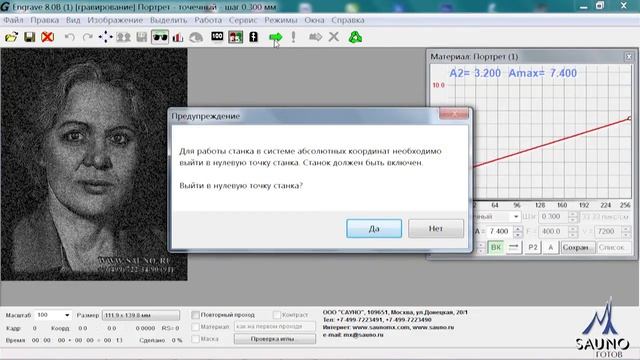Open the Режимы menu
Viewport: 640px width, 360px height.
[281, 20]
